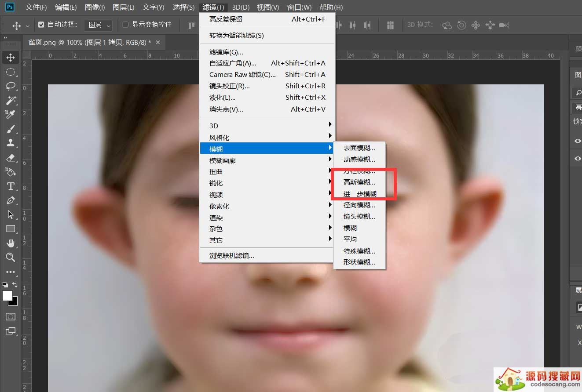
Task: Open Camera Raw 滤镜 entry
Action: (x=267, y=75)
